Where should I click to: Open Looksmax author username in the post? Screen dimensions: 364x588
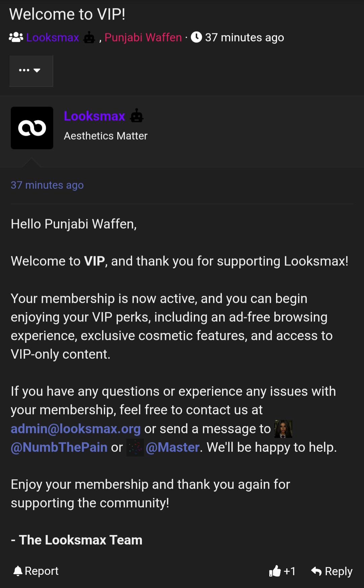pos(94,116)
